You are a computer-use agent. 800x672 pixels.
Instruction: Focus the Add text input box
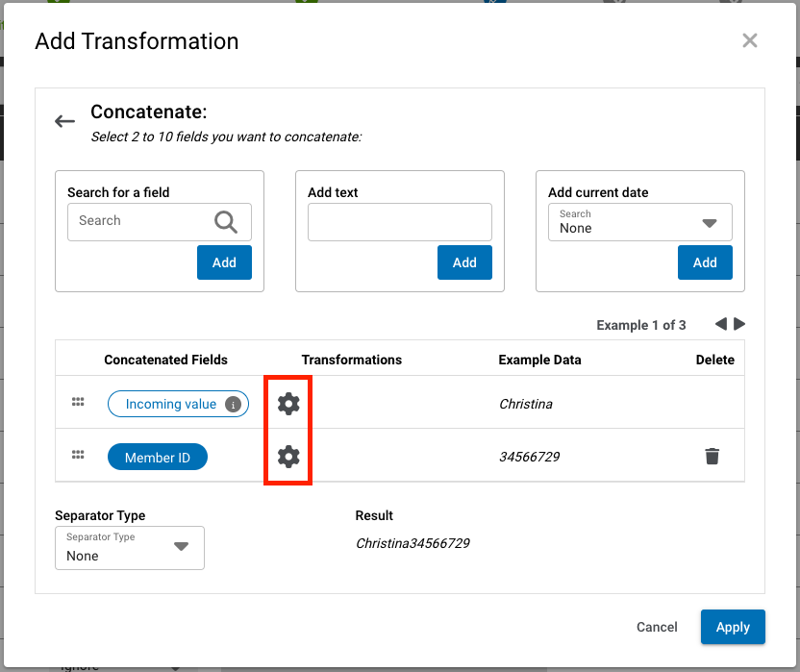[399, 222]
